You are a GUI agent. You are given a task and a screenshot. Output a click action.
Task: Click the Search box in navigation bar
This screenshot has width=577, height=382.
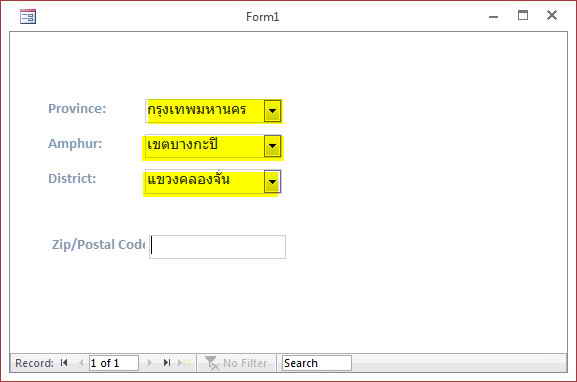point(316,363)
